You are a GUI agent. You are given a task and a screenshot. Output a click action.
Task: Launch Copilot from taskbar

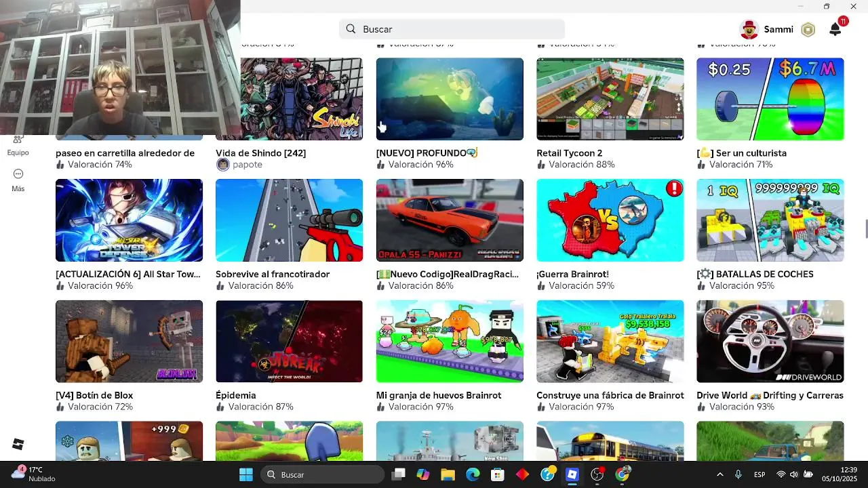(423, 474)
